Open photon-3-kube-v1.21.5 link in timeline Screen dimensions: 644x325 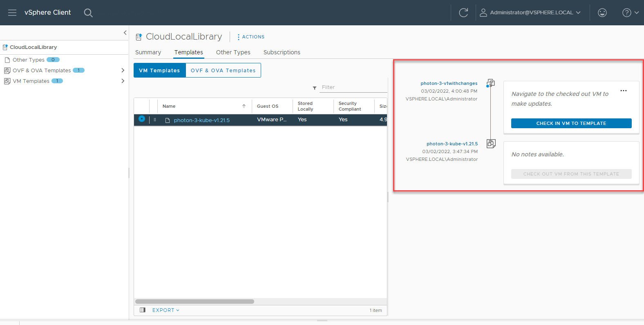[452, 144]
